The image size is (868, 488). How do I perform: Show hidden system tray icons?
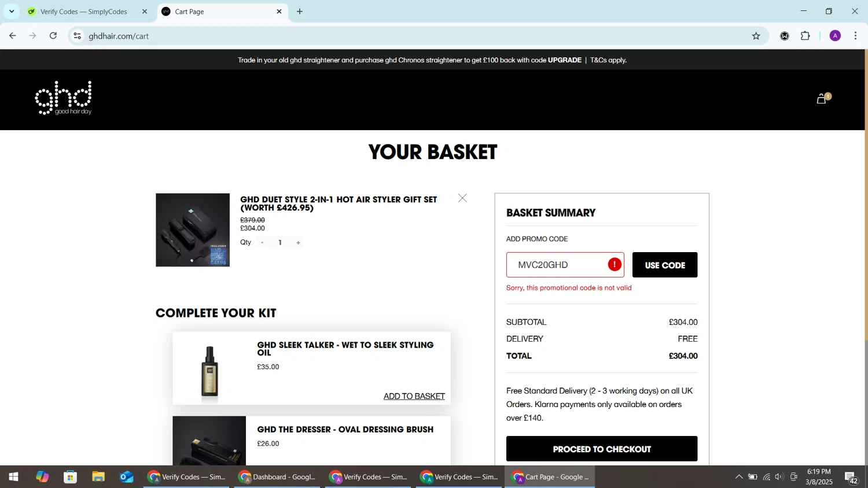[x=739, y=477]
